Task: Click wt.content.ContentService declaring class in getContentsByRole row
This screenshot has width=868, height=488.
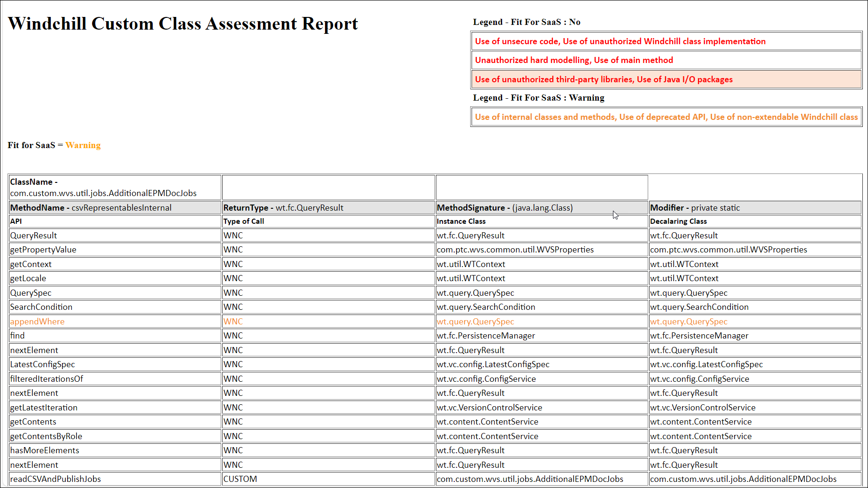Action: (x=755, y=436)
